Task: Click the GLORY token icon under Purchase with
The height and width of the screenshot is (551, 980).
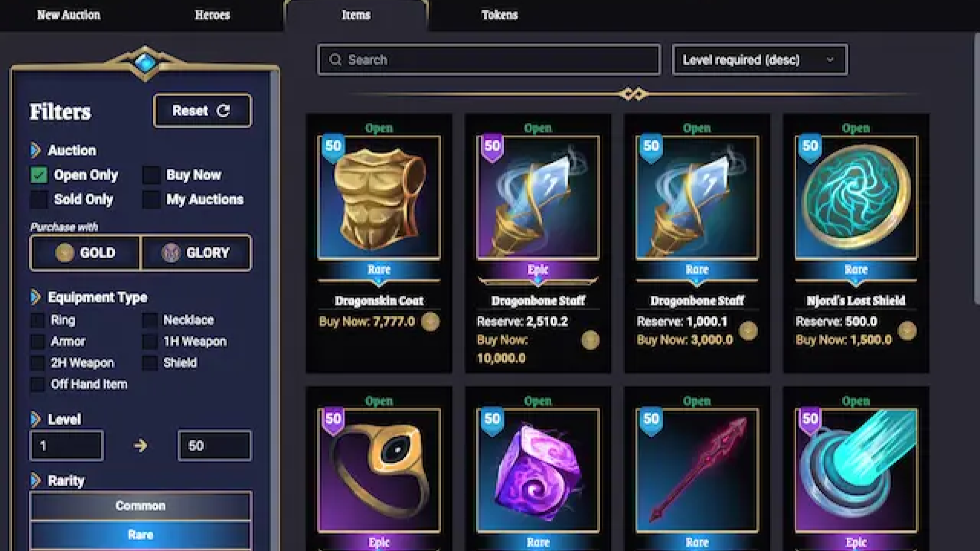Action: (x=171, y=253)
